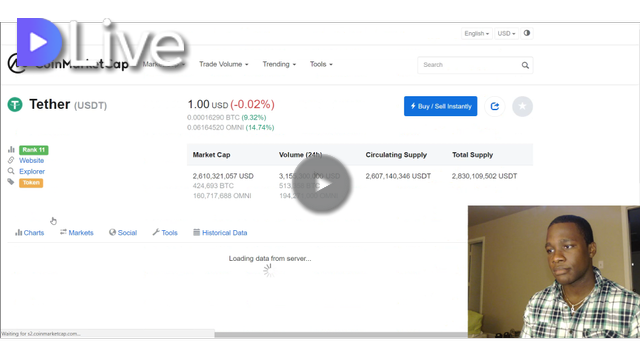Click Buy / Sell Instantly button
The width and height of the screenshot is (640, 360).
[440, 106]
